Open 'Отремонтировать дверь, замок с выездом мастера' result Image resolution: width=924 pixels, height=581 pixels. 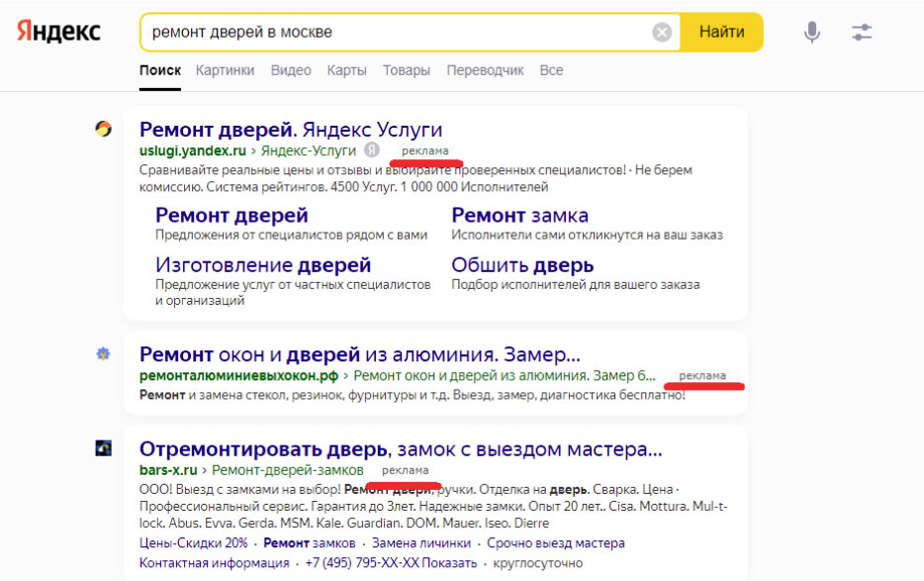click(401, 449)
